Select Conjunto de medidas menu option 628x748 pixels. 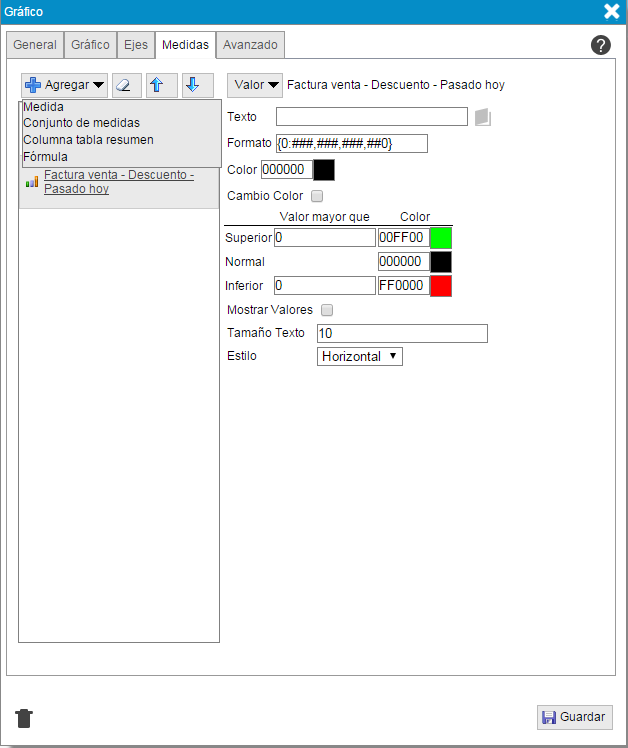[81, 124]
